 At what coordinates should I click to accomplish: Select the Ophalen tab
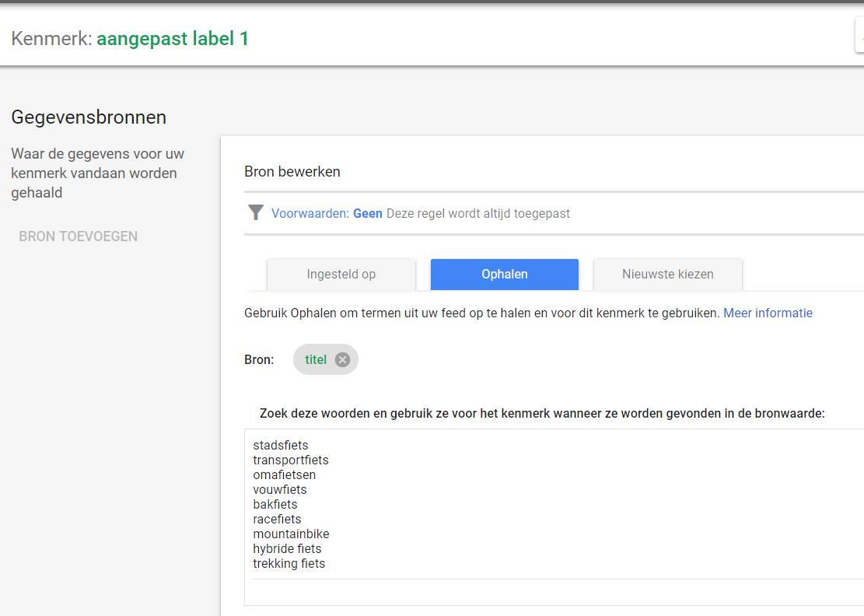tap(504, 275)
